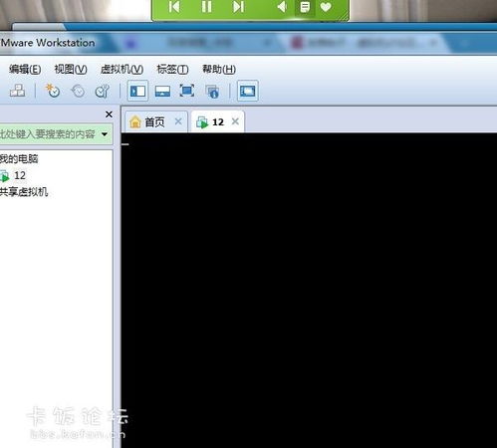Viewport: 497px width, 448px height.
Task: Pause playback in the green media bar
Action: pos(206,7)
